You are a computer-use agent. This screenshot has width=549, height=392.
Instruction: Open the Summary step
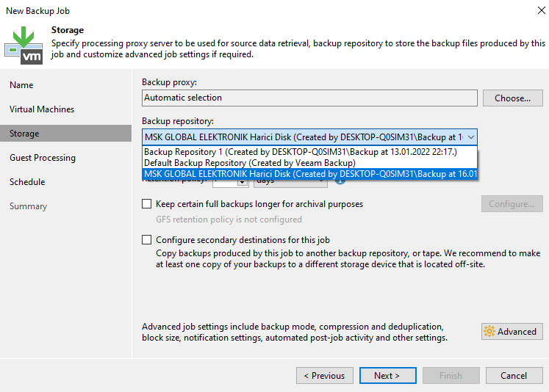point(29,206)
